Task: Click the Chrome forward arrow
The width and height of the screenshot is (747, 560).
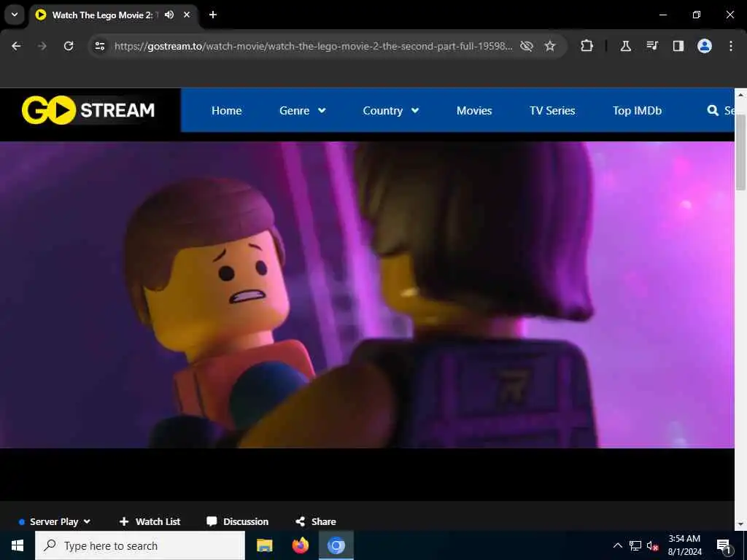Action: 42,46
